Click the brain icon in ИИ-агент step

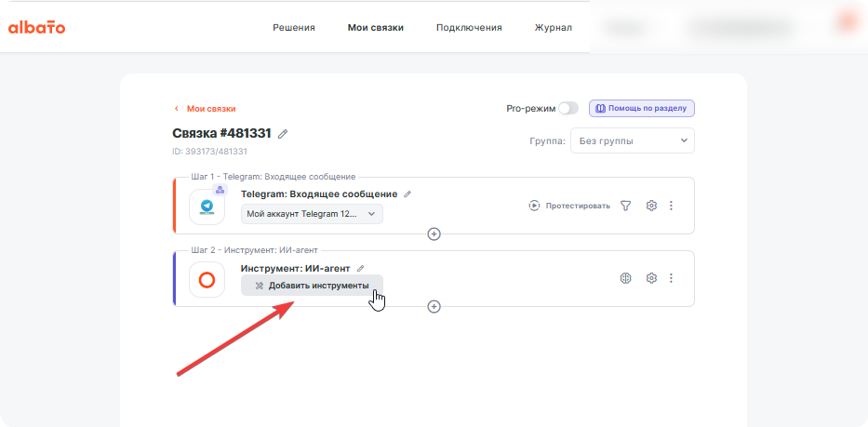tap(625, 278)
